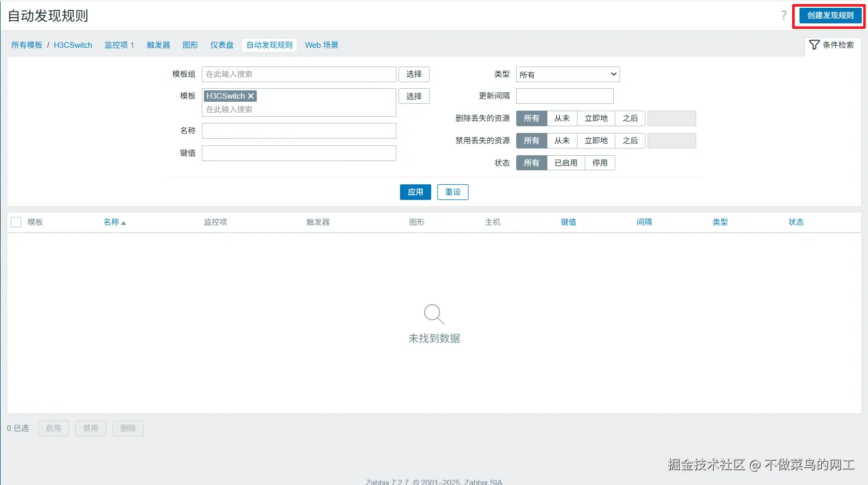Focus the 名称 input field
Viewport: 868px width, 485px height.
[x=299, y=131]
